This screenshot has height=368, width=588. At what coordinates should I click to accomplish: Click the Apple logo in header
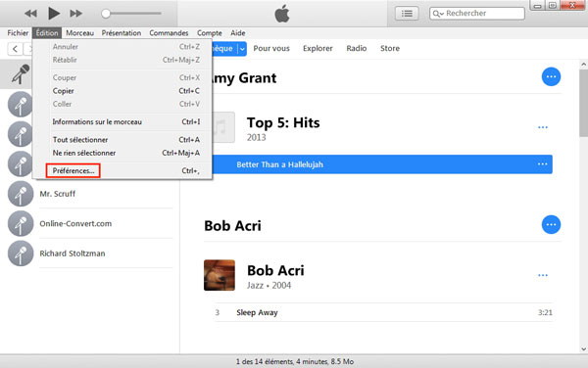point(282,14)
